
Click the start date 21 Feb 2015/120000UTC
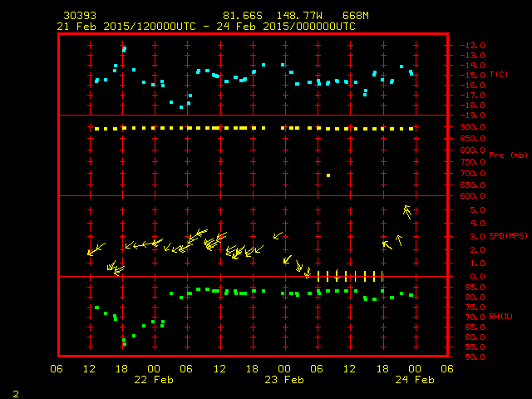point(126,27)
